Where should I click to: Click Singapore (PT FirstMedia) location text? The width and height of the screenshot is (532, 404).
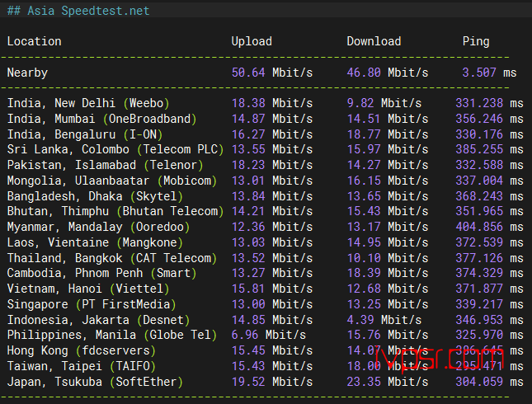click(92, 304)
